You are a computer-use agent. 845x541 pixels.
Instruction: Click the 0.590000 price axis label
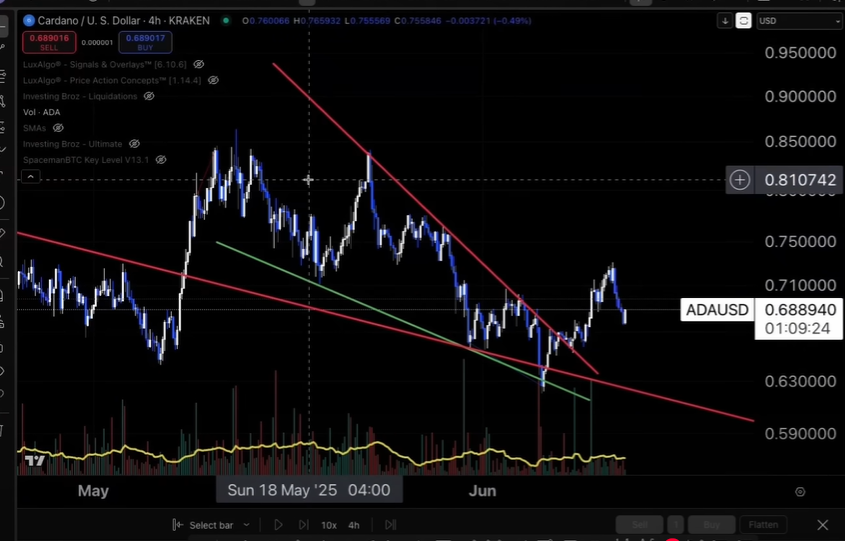pos(800,433)
